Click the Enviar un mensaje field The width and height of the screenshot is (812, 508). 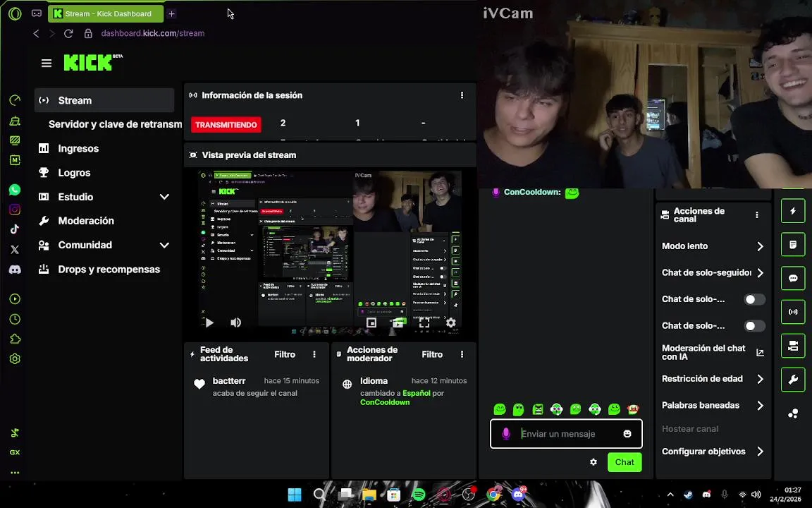[566, 434]
